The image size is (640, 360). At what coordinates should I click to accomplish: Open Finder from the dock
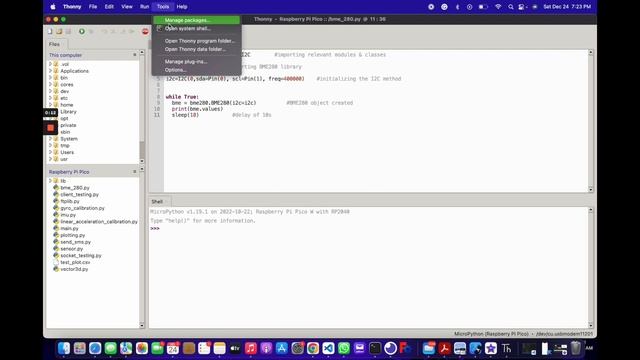click(64, 348)
